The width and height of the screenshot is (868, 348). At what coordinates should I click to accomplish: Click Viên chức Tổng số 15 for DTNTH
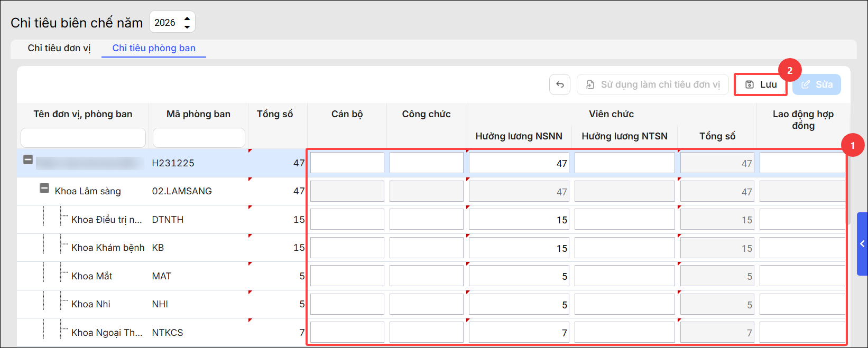[717, 219]
